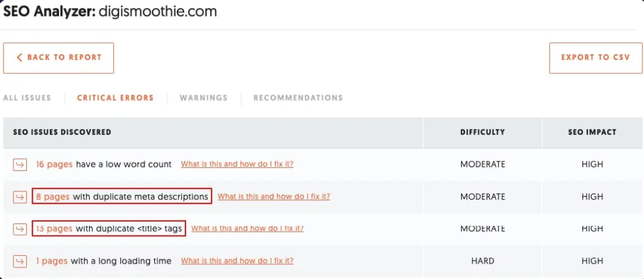Open the 1 pages link
Viewport: 644px width, 279px height.
[52, 261]
